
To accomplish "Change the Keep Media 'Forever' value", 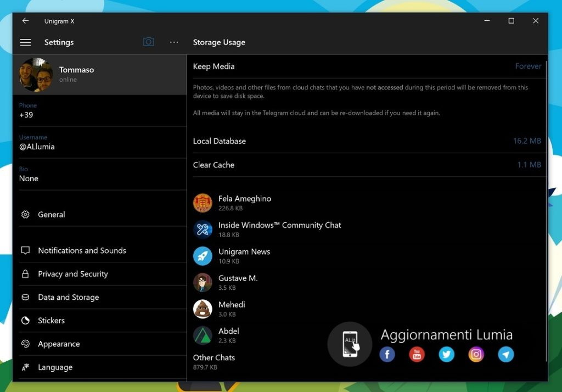I will [528, 66].
